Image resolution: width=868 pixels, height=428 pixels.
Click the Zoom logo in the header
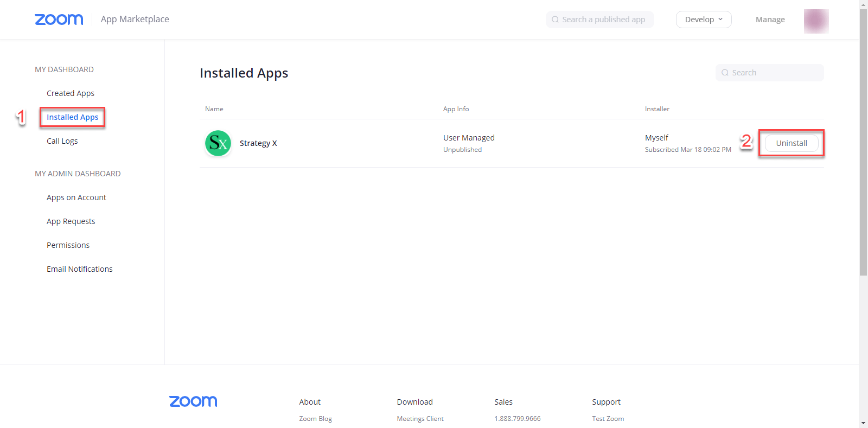tap(59, 20)
